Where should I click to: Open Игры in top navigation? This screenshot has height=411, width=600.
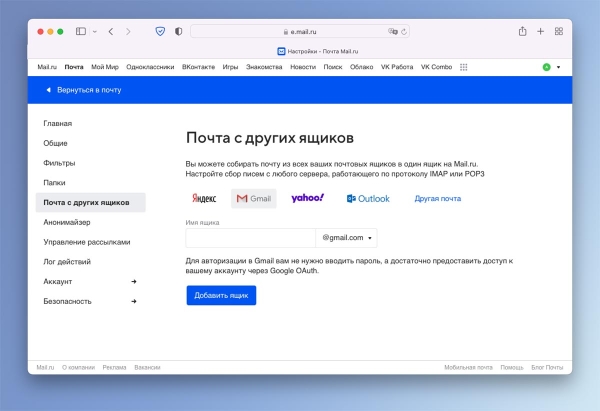230,67
